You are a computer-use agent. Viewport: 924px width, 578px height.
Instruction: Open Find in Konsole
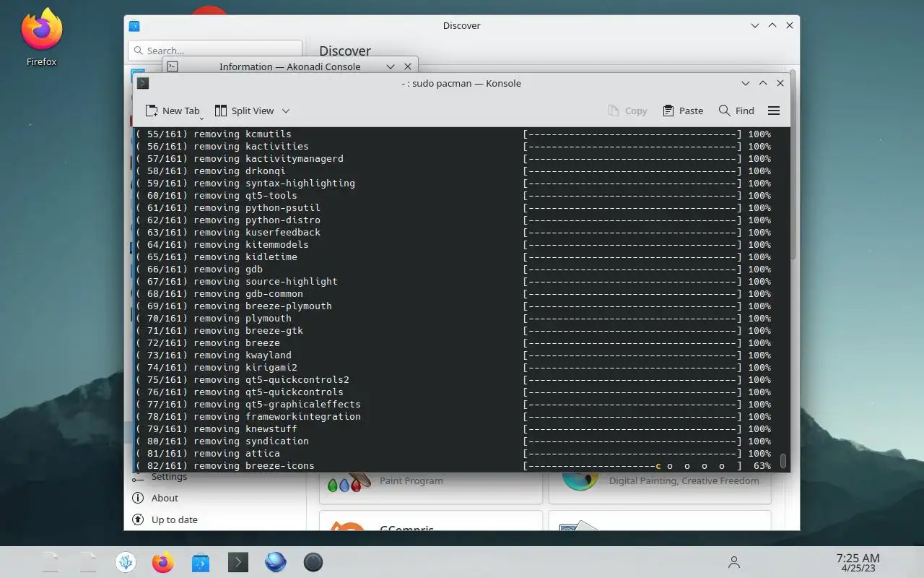736,111
